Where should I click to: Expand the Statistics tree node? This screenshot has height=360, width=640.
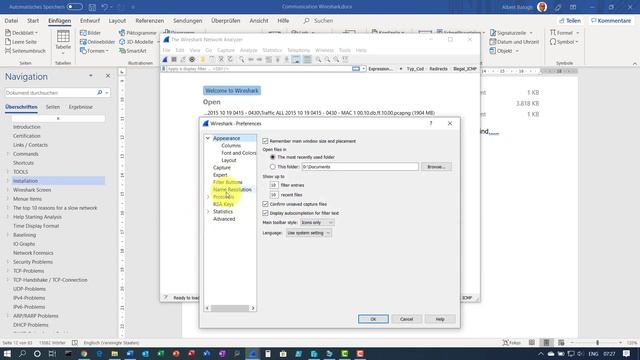[x=208, y=211]
